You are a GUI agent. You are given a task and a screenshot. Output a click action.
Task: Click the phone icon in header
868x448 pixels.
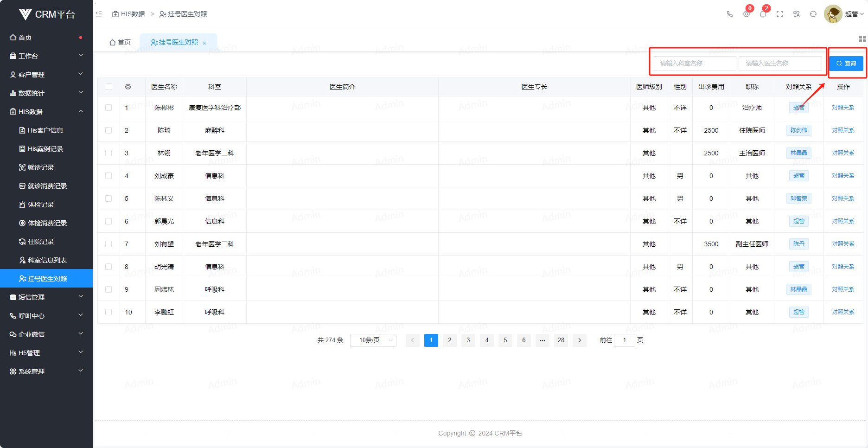point(730,14)
